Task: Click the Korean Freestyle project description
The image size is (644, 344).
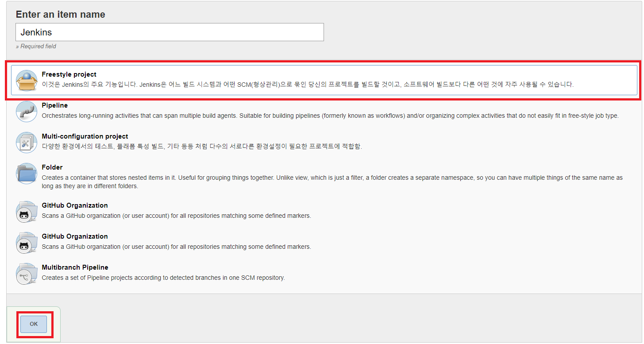Action: 308,85
